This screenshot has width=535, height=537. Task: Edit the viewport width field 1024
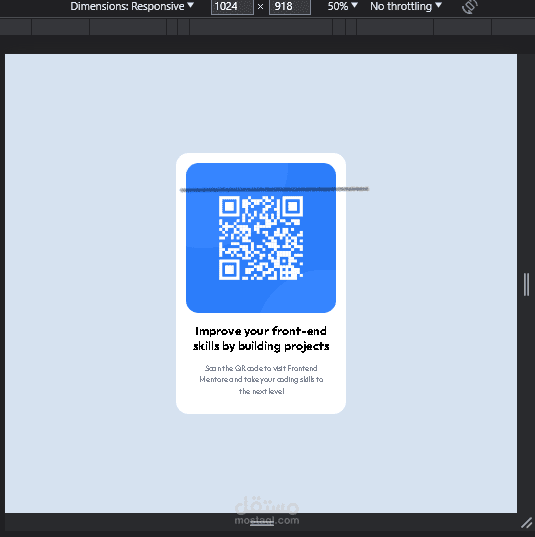[232, 7]
